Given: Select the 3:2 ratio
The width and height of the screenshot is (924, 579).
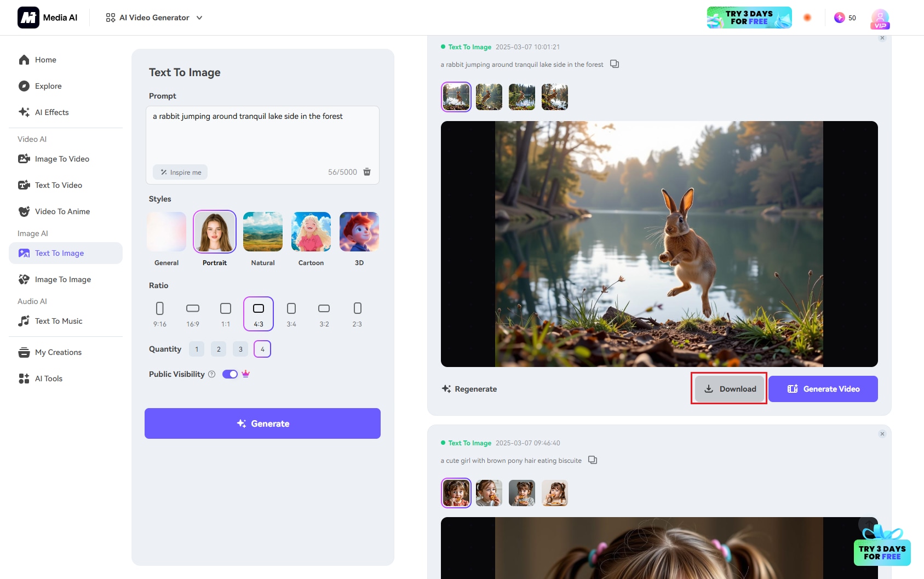Looking at the screenshot, I should [x=324, y=314].
